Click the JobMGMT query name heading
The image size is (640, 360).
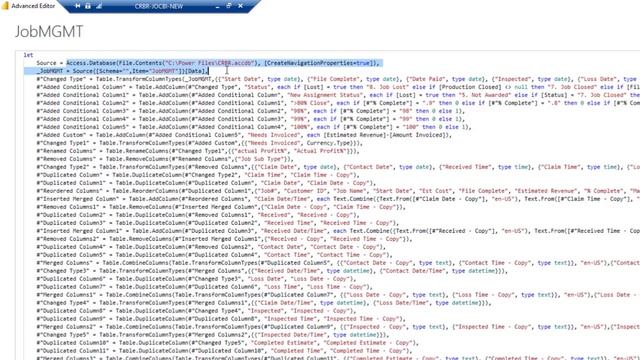click(49, 31)
